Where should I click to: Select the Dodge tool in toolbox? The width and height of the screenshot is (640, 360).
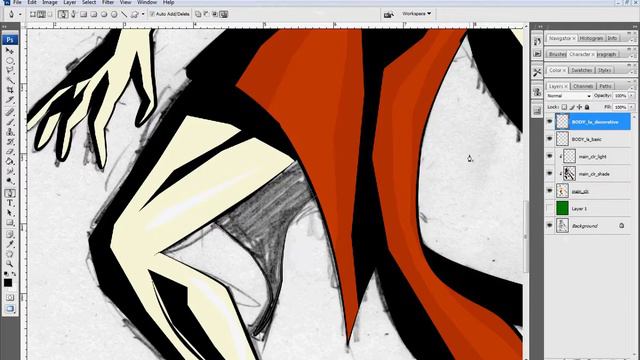[10, 181]
